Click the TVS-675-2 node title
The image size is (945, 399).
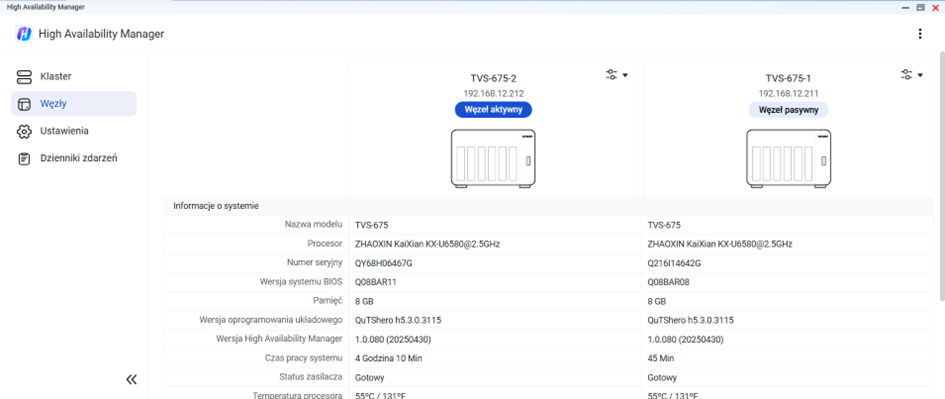[494, 78]
